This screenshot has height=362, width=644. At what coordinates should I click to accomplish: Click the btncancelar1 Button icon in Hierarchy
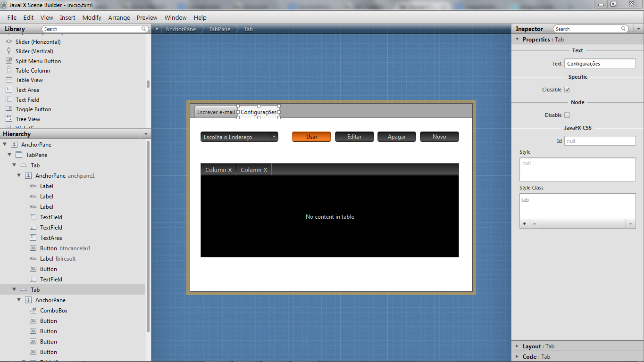click(x=33, y=248)
